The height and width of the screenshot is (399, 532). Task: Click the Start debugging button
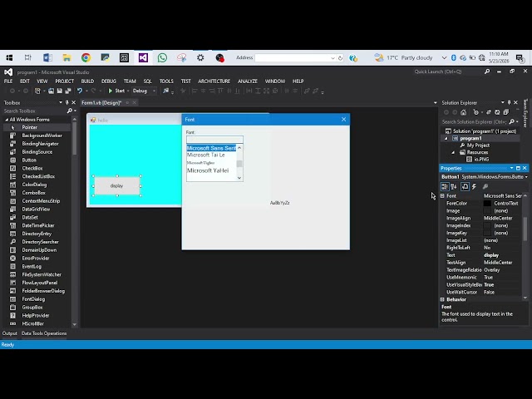coord(116,91)
